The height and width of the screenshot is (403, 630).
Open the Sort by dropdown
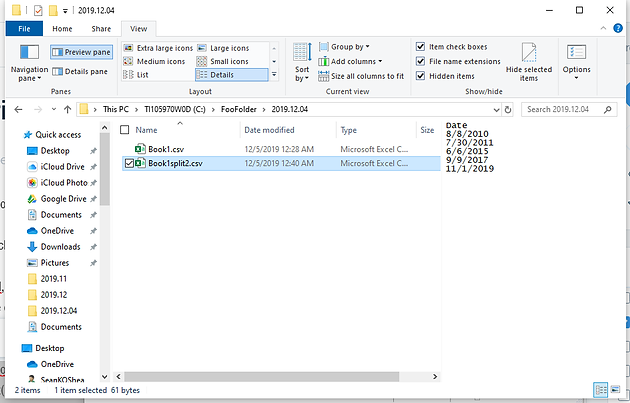pyautogui.click(x=302, y=62)
